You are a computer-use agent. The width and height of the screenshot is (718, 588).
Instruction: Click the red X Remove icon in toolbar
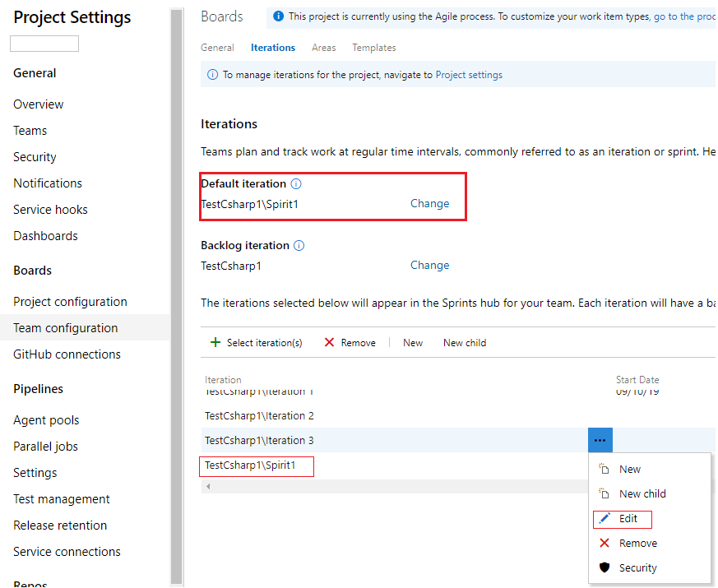pyautogui.click(x=329, y=343)
